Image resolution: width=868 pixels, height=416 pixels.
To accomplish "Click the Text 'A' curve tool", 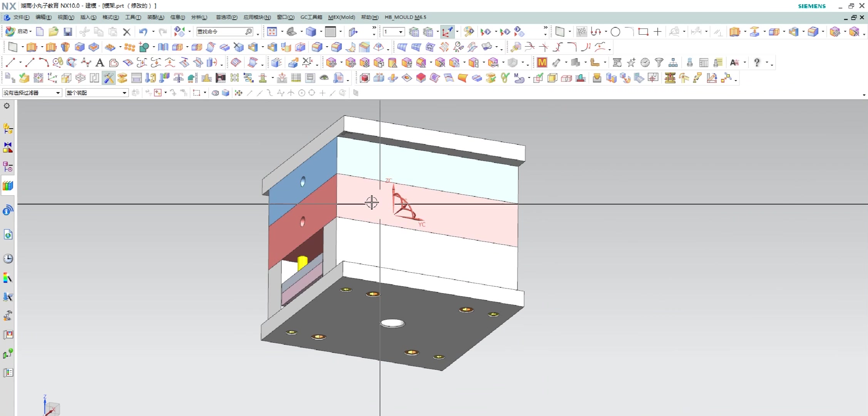I will [100, 62].
